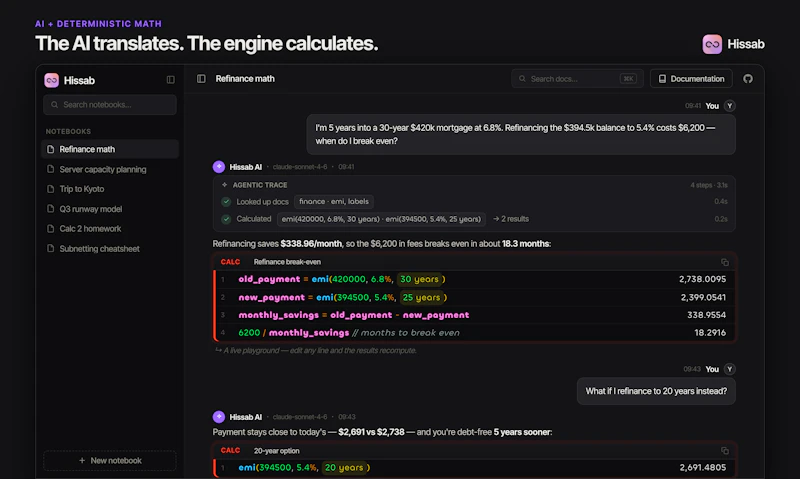Click the magnifier icon in Search docs field

[x=522, y=79]
